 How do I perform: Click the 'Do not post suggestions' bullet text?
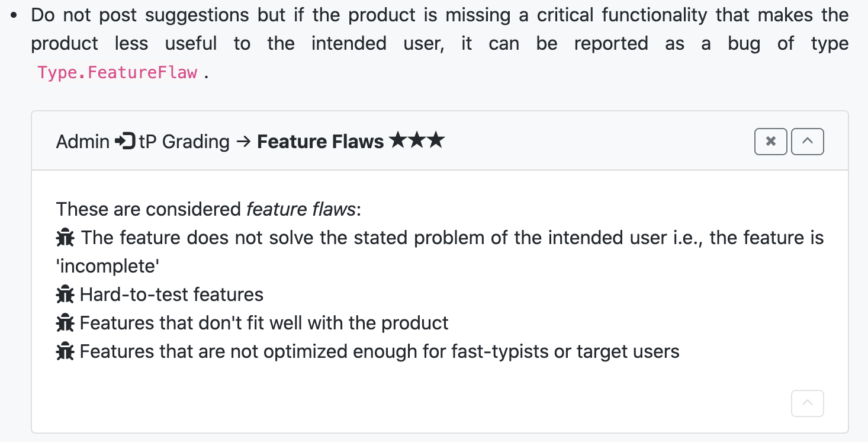(142, 15)
